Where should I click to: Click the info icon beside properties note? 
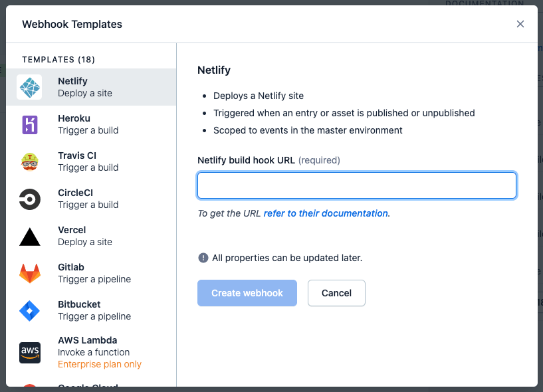(203, 258)
